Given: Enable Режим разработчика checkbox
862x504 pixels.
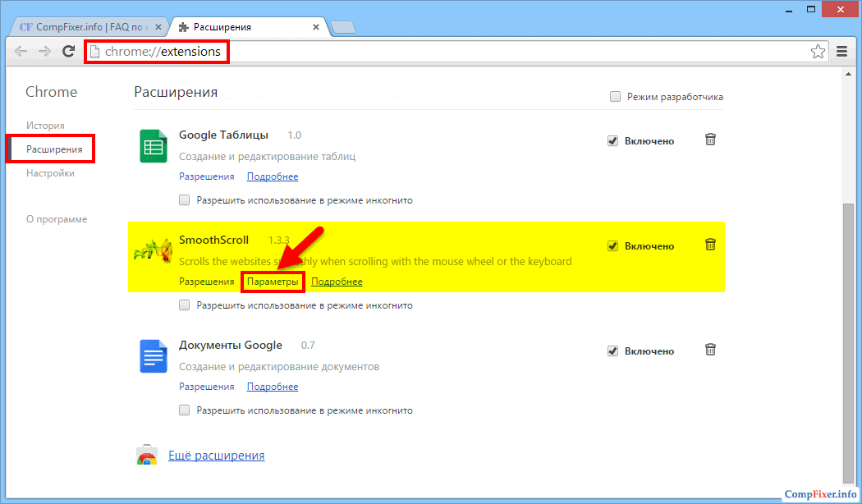Looking at the screenshot, I should pyautogui.click(x=615, y=97).
